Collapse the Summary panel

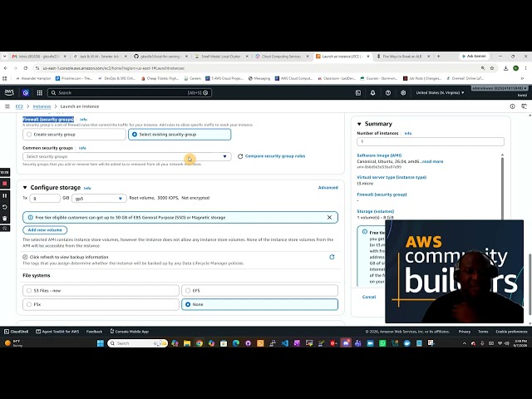click(359, 124)
